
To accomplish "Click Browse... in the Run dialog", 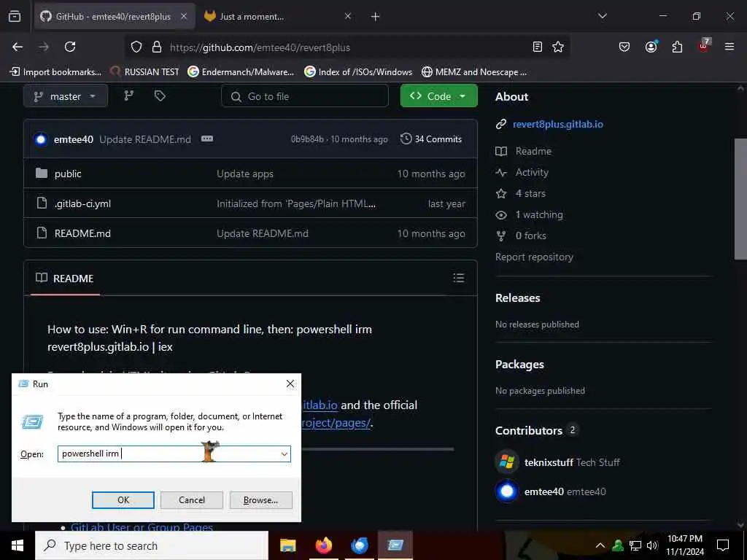I will point(260,500).
